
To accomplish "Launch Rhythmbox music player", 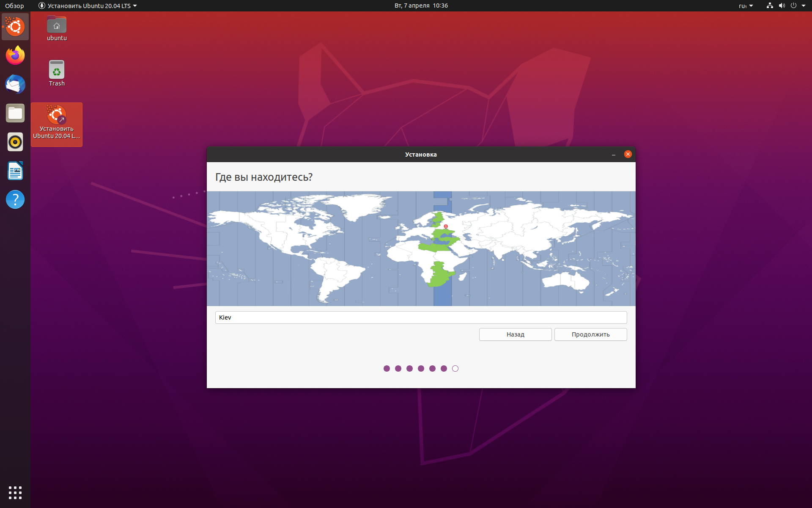I will click(15, 142).
